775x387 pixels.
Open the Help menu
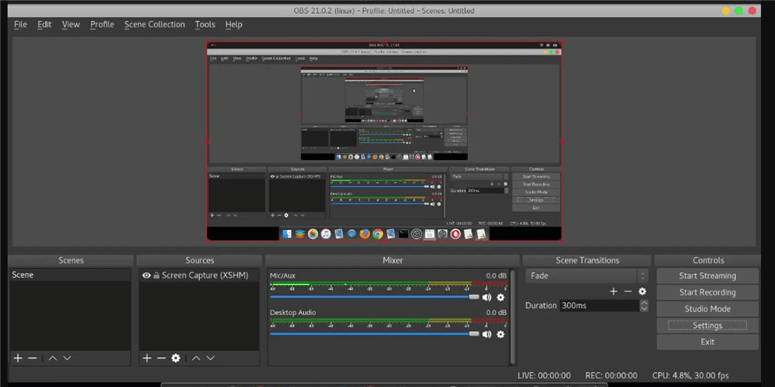tap(234, 24)
